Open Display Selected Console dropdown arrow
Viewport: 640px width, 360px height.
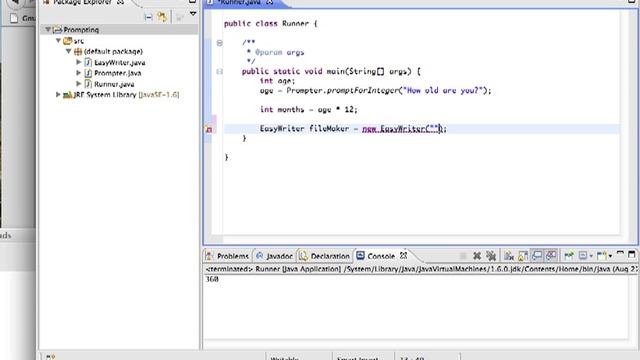(591, 256)
